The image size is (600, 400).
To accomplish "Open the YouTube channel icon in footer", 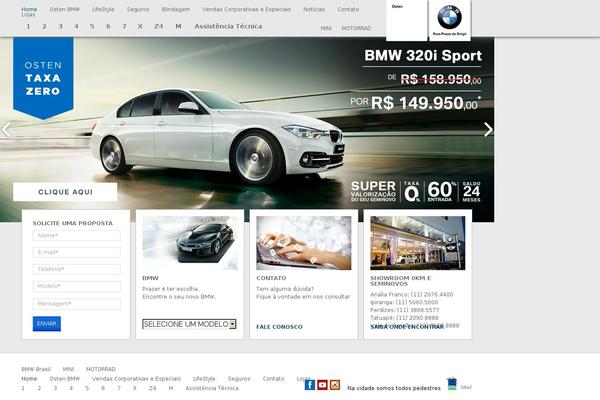I will click(322, 385).
